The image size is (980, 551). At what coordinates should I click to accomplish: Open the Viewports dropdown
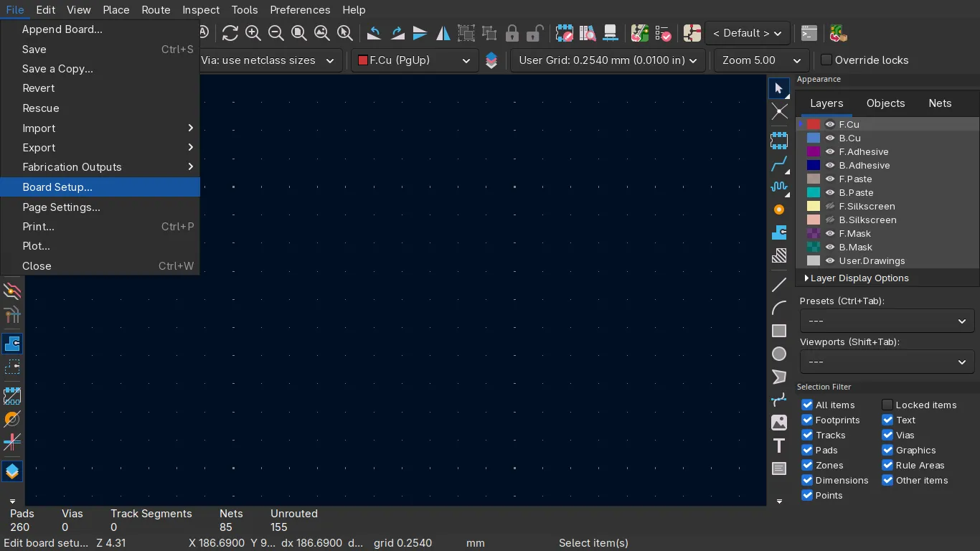[887, 362]
